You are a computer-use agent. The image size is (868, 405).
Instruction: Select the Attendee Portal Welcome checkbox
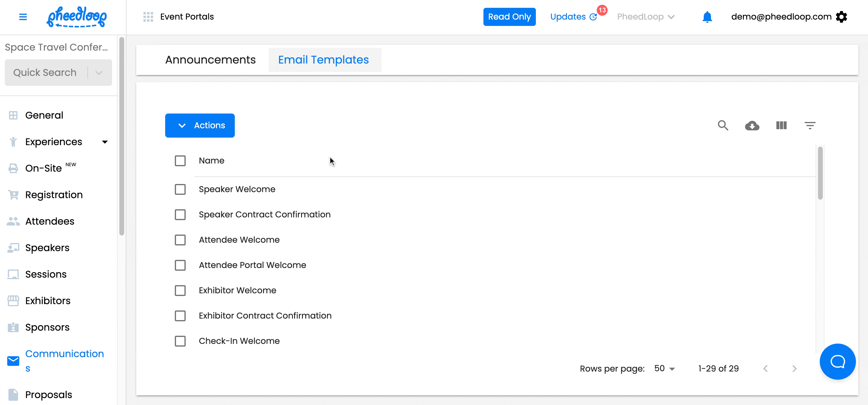tap(180, 265)
